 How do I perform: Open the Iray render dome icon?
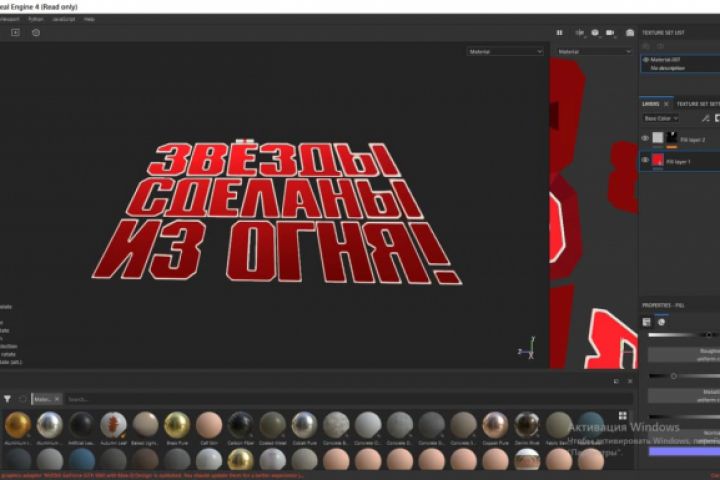click(630, 33)
